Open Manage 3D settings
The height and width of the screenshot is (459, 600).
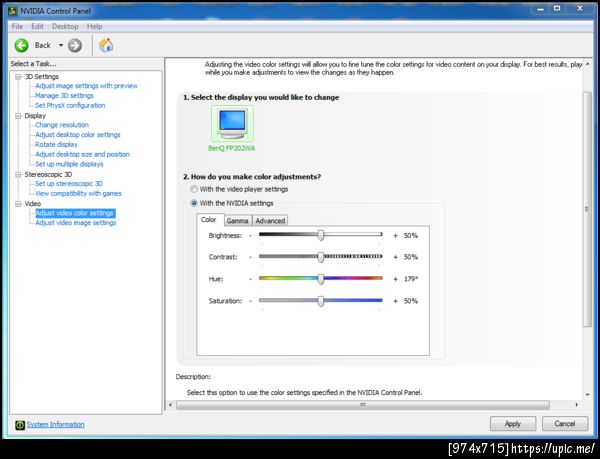[x=64, y=96]
